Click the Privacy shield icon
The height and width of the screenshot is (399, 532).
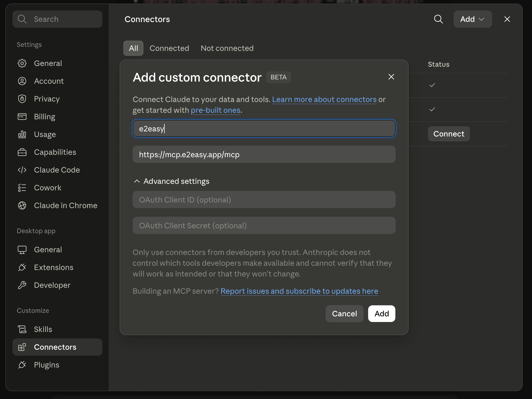[22, 99]
